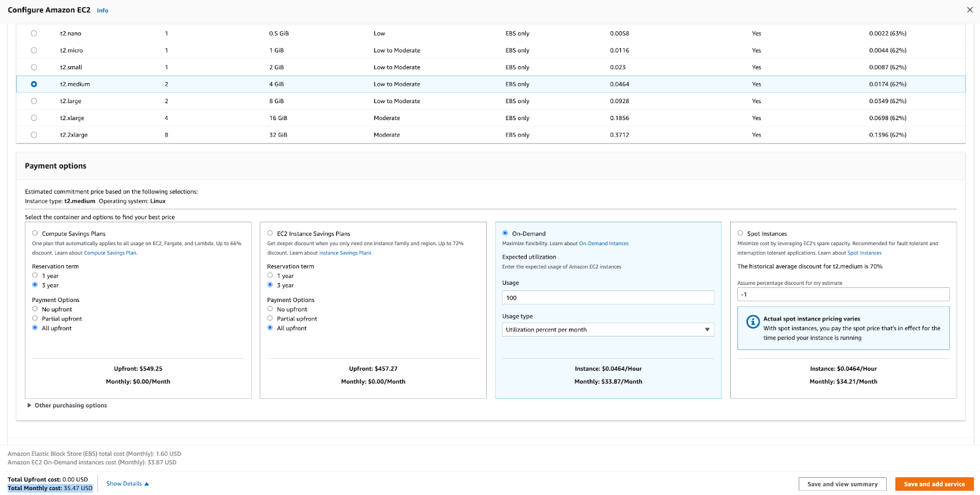Select Spot Instances pricing option
This screenshot has height=495, width=980.
(741, 233)
